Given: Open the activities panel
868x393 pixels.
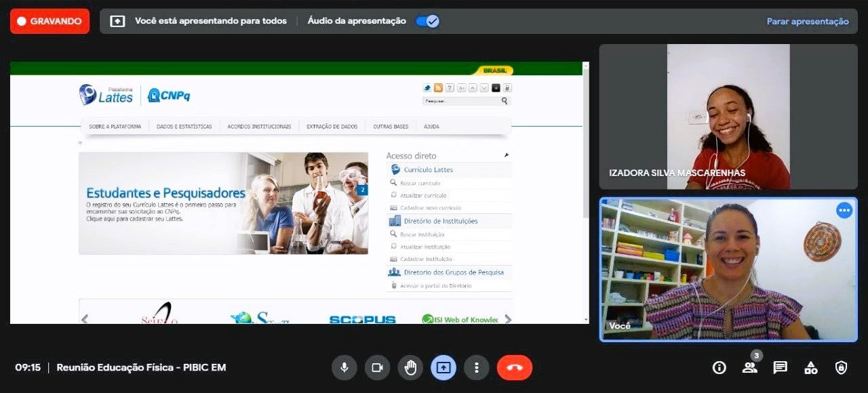Looking at the screenshot, I should (810, 367).
